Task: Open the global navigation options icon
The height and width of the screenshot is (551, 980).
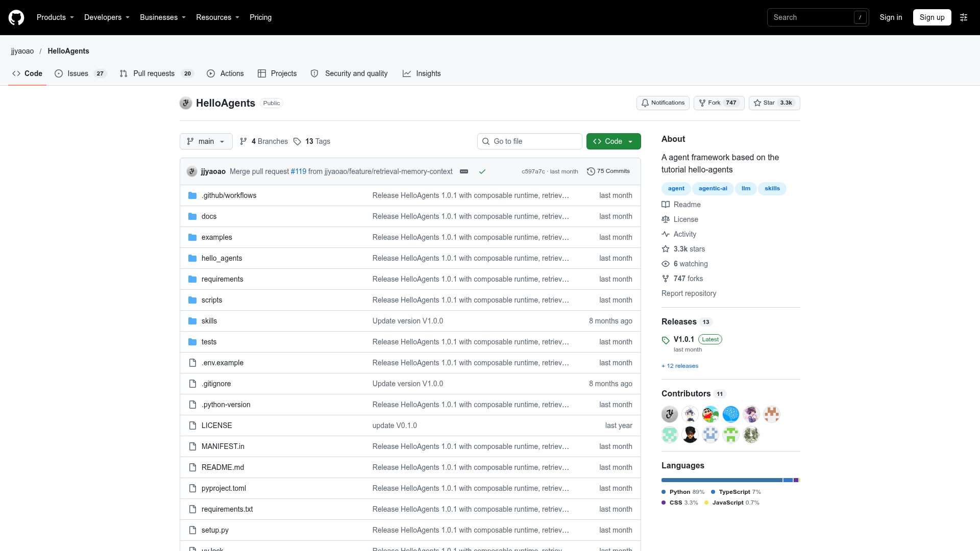Action: click(x=964, y=17)
